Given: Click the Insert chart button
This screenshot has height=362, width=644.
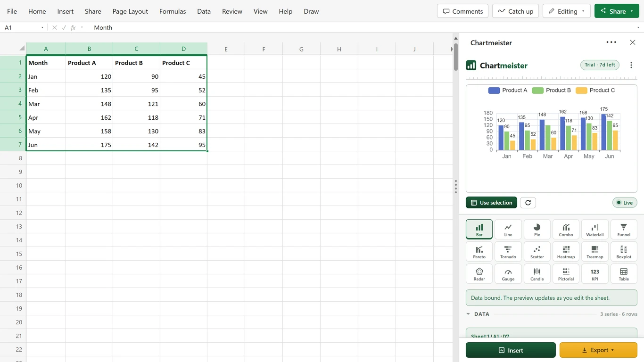Looking at the screenshot, I should coord(511,350).
